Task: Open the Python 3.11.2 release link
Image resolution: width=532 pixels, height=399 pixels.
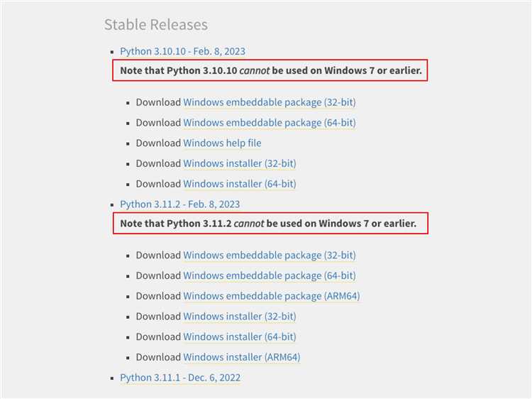Action: pyautogui.click(x=179, y=204)
